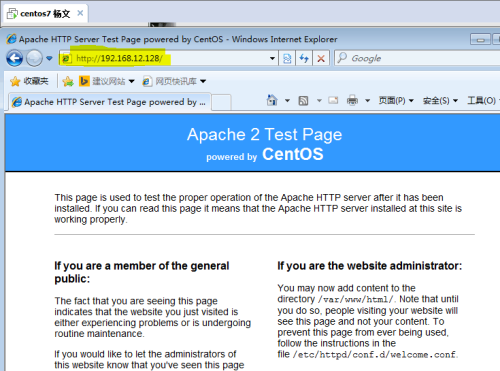Click the Bing suggested sites icon
This screenshot has width=500, height=371.
click(84, 81)
